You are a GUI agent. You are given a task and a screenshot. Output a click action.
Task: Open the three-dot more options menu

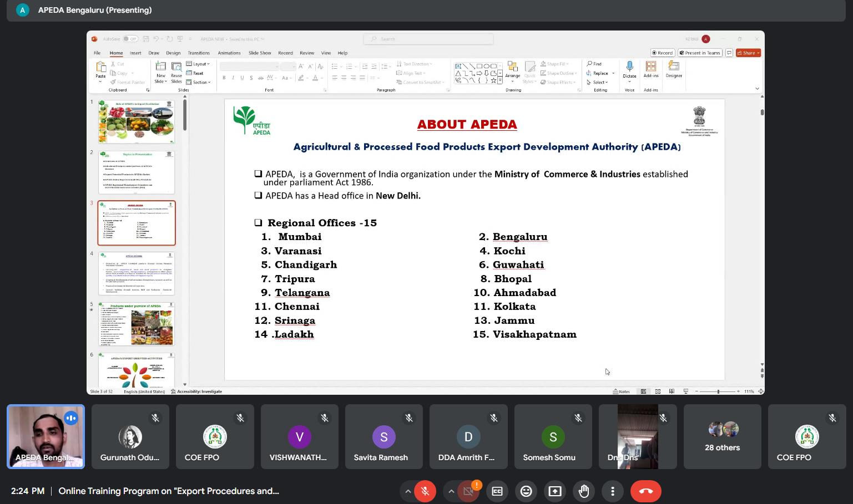613,491
